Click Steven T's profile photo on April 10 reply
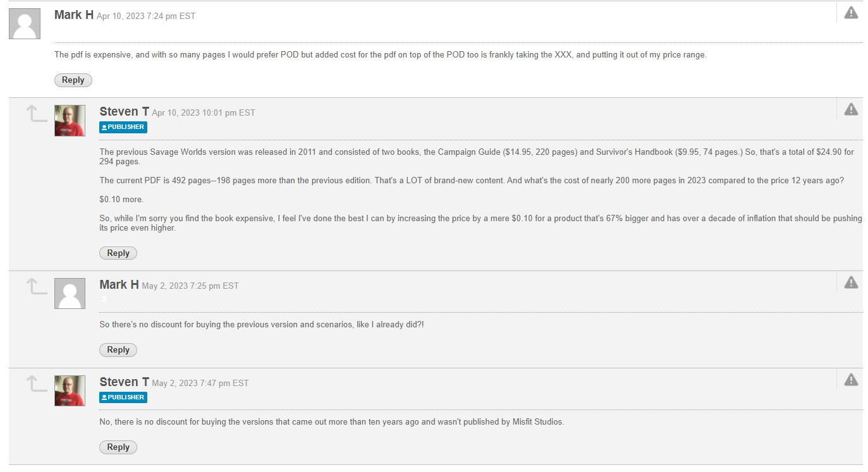Viewport: 868px width, 472px height. [x=70, y=121]
